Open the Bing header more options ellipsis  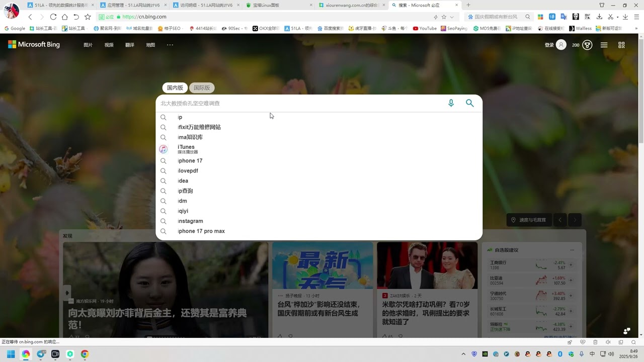[170, 45]
